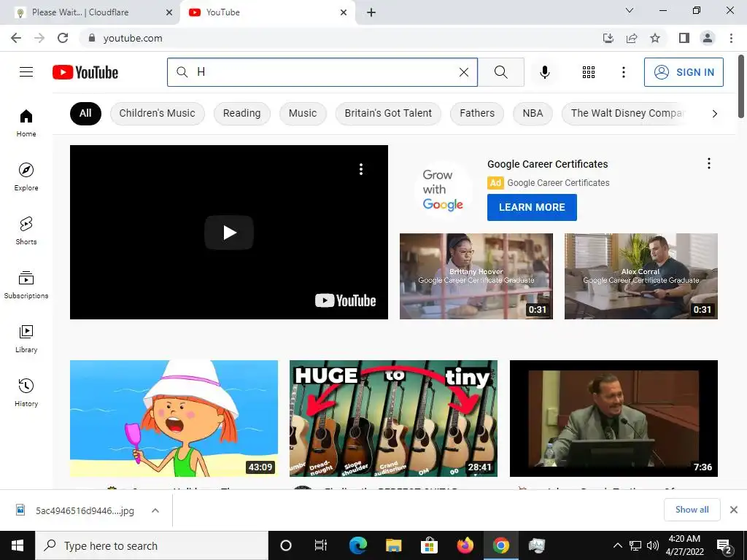Bookmark this page with the star
Image resolution: width=747 pixels, height=560 pixels.
tap(655, 38)
